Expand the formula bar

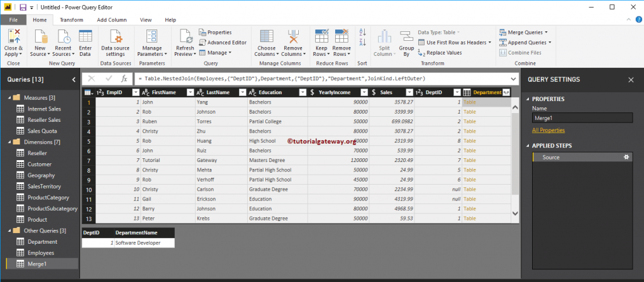coord(513,79)
